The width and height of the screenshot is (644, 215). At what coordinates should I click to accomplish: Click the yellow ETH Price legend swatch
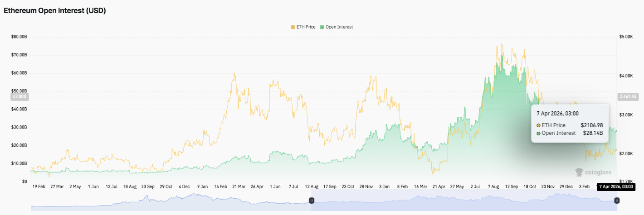tap(293, 27)
